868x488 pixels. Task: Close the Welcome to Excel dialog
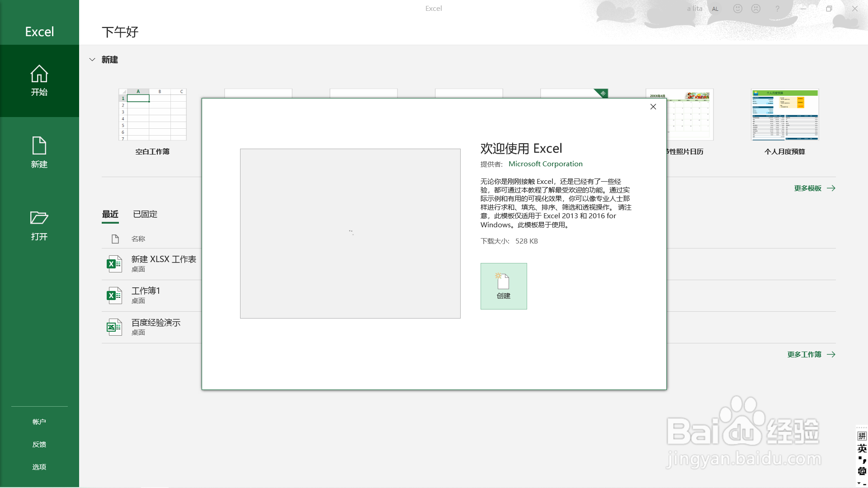pos(653,107)
